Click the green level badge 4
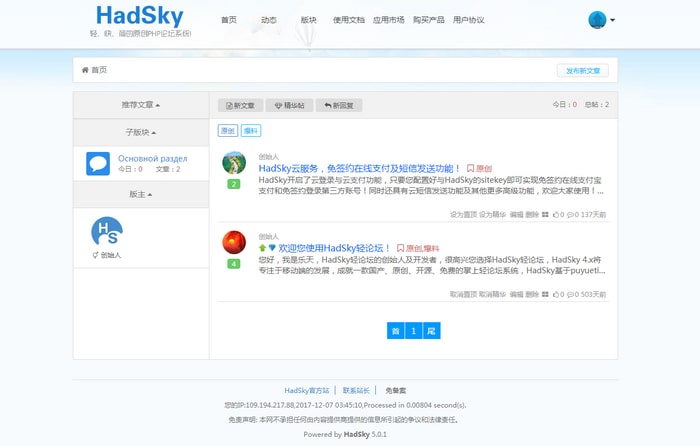 pyautogui.click(x=233, y=264)
